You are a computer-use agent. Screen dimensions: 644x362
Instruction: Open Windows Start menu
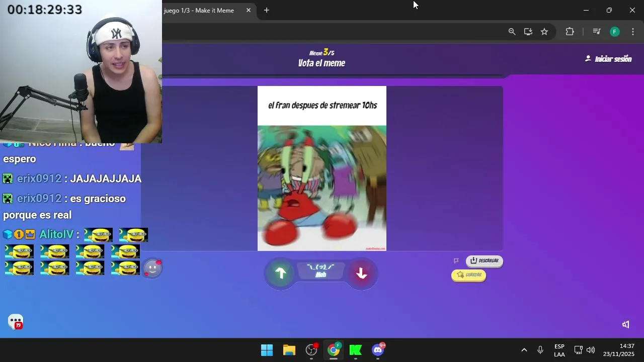coord(267,350)
